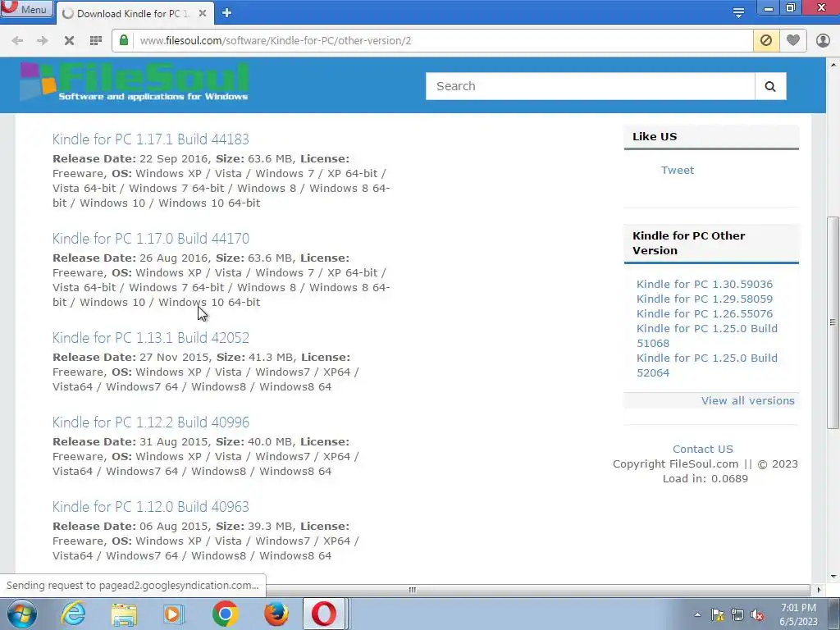Select the Download Kindle for PC tab
The image size is (840, 630).
coord(134,13)
